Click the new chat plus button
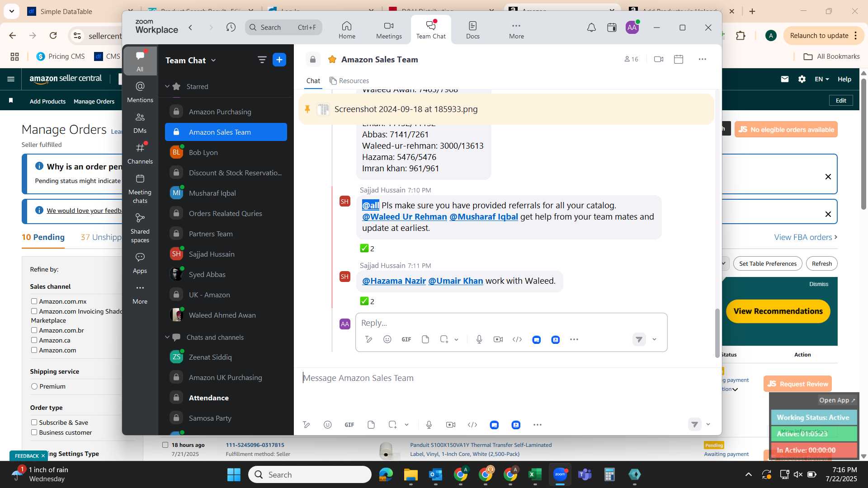This screenshot has height=488, width=868. [279, 60]
